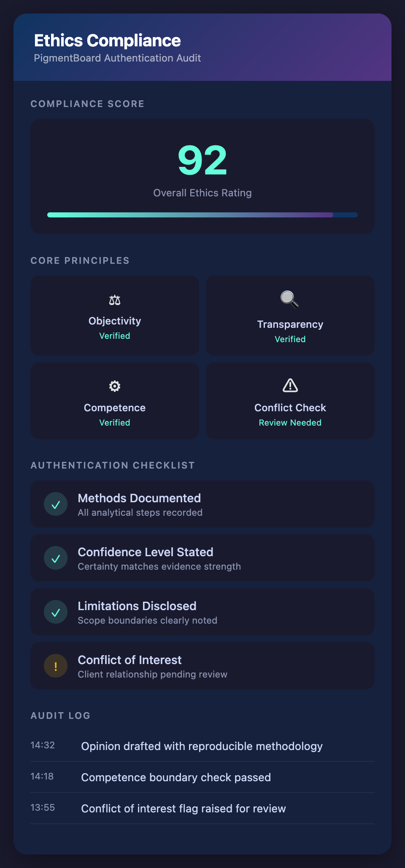This screenshot has width=405, height=868.
Task: Toggle the Methods Documented checkmark
Action: [x=56, y=504]
